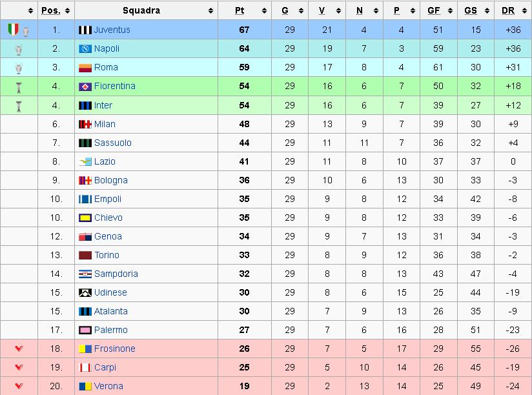Click the red relegation arrow beside Verona

click(19, 386)
